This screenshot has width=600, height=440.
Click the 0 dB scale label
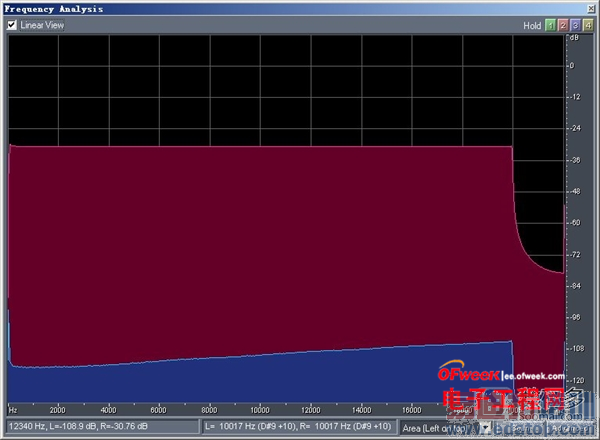pos(572,66)
